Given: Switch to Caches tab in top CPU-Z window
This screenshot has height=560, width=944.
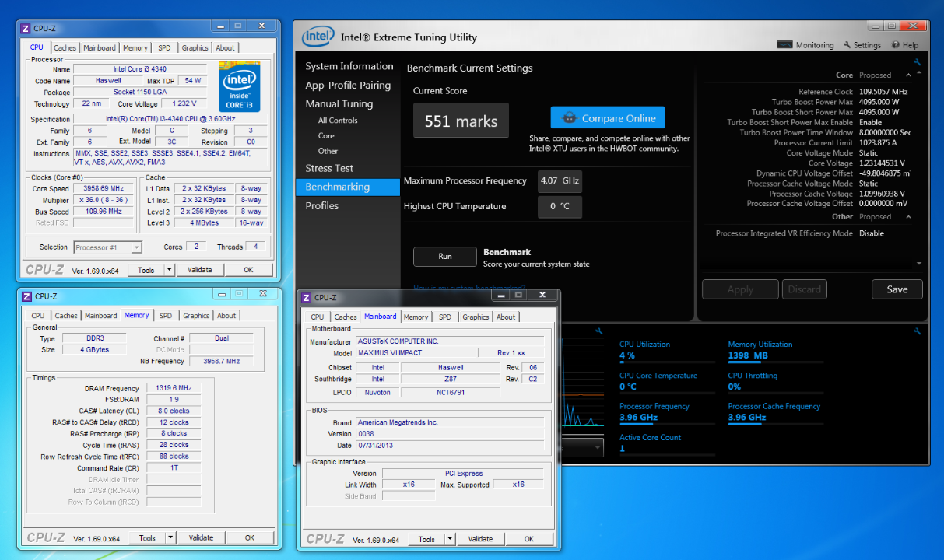Looking at the screenshot, I should pyautogui.click(x=65, y=47).
